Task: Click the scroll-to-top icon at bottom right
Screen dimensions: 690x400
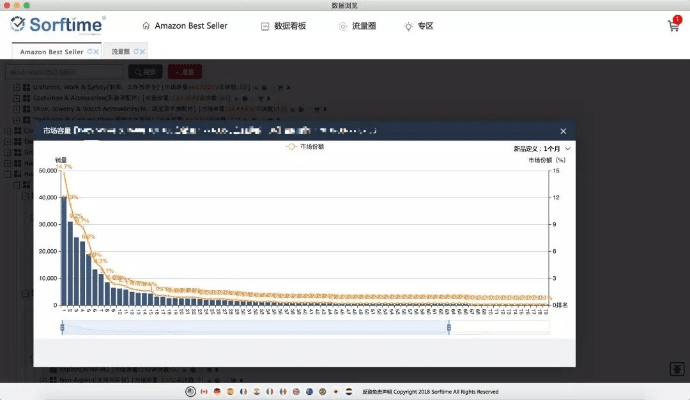Action: 676,368
